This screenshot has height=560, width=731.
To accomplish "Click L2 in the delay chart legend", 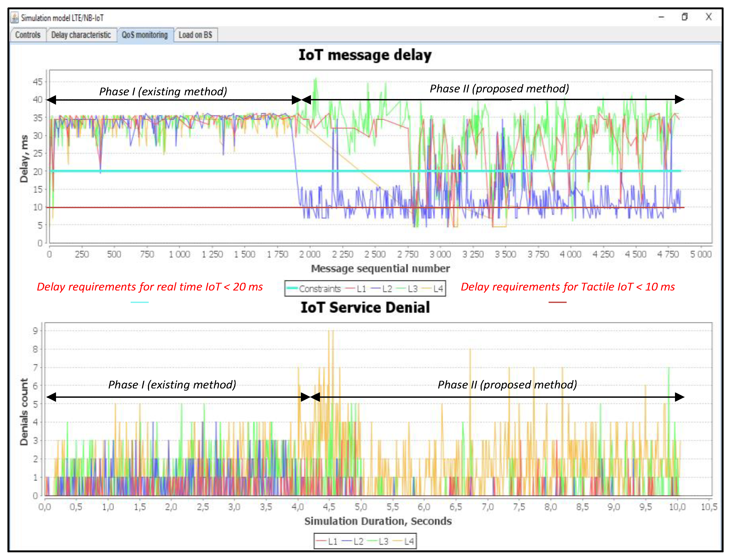I will click(387, 289).
